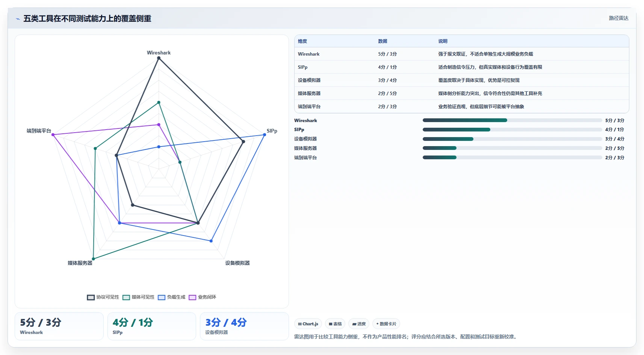The height and width of the screenshot is (355, 644).
Task: Select the SIPp table row cell
Action: [302, 67]
